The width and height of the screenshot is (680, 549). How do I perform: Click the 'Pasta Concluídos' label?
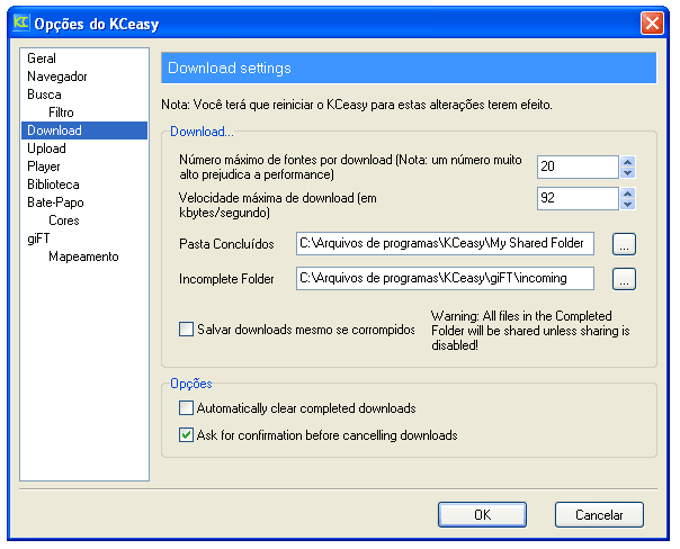[226, 244]
